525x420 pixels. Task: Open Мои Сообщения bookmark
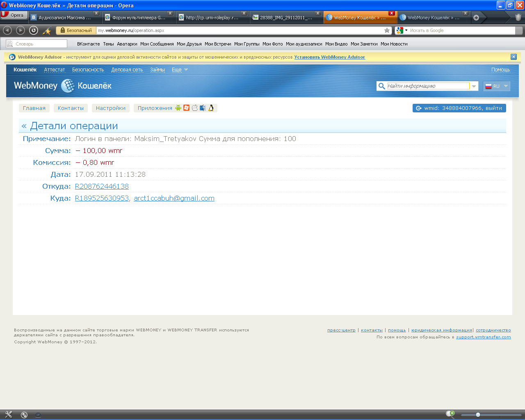pyautogui.click(x=157, y=44)
